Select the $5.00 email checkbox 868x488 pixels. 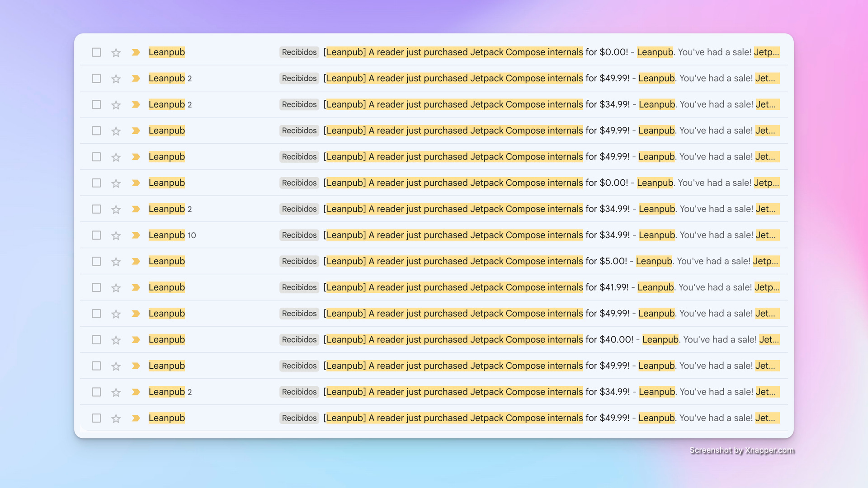(96, 261)
